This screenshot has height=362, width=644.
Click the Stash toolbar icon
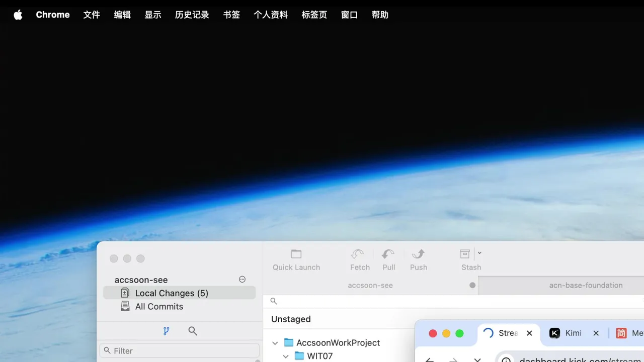pos(465,254)
